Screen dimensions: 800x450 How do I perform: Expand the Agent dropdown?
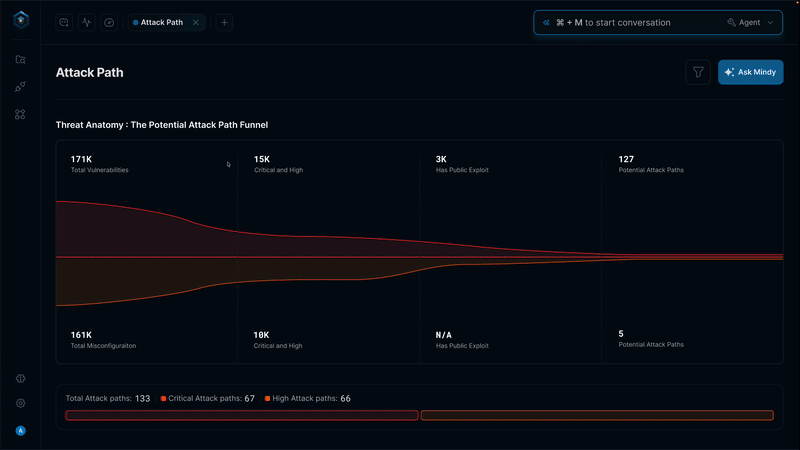point(750,22)
